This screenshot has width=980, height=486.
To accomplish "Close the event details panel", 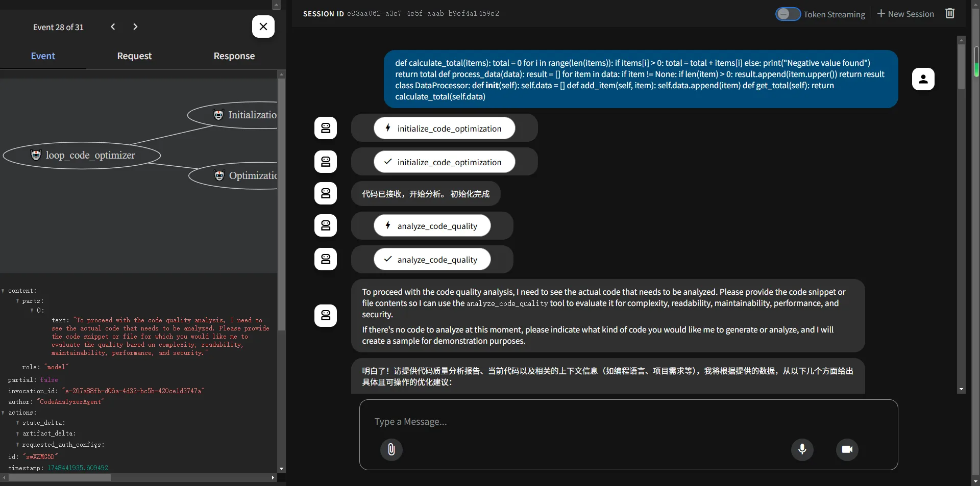I will pos(263,27).
